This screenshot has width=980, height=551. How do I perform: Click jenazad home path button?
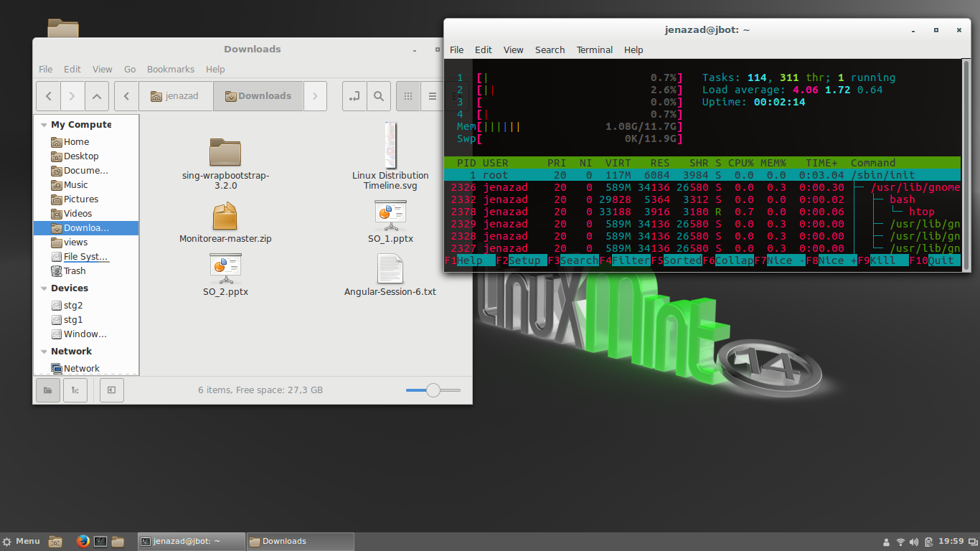176,96
